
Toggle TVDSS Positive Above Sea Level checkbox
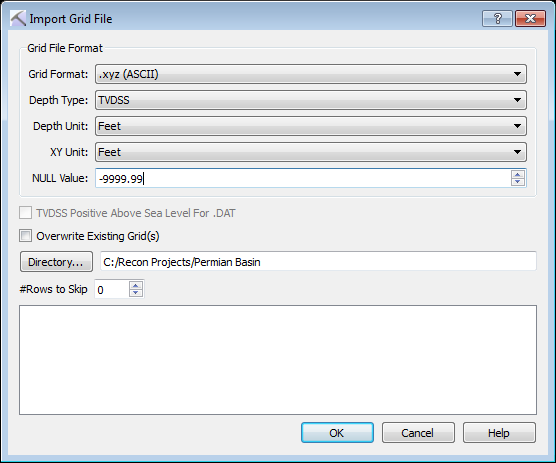coord(26,213)
